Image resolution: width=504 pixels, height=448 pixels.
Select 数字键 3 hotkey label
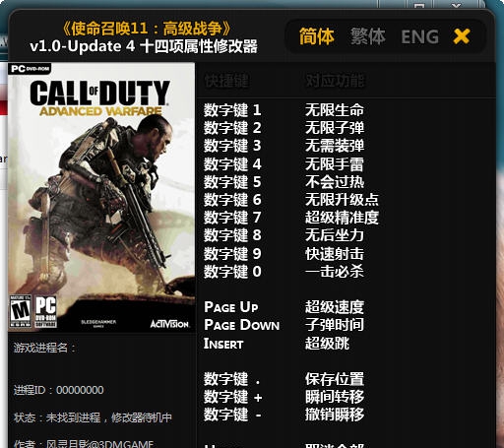click(232, 146)
